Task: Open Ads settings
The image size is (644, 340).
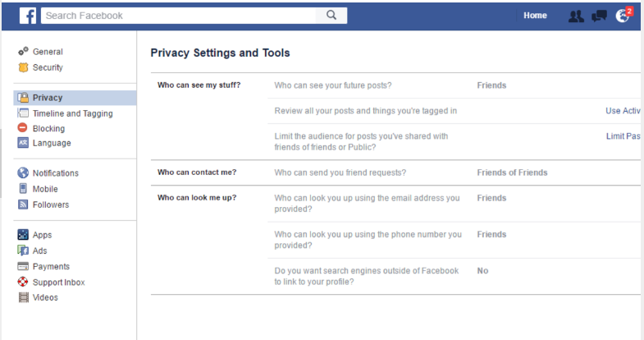Action: tap(40, 250)
